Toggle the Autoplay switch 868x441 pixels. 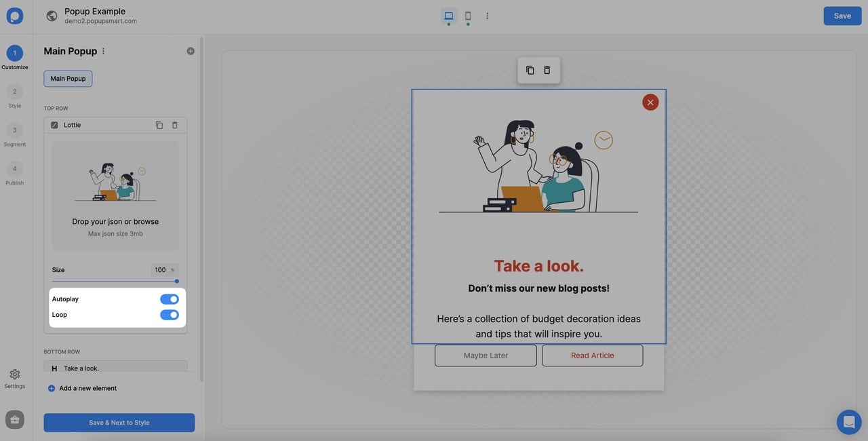click(170, 299)
